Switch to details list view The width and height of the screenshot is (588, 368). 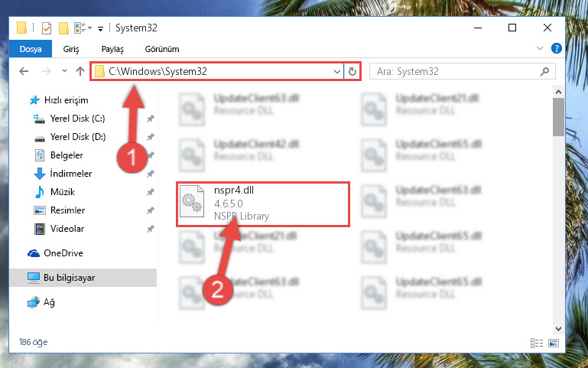click(x=537, y=343)
